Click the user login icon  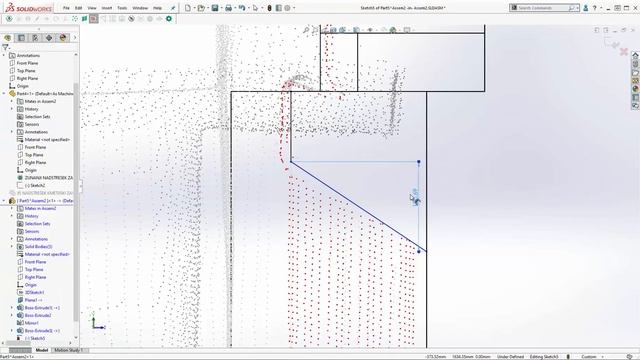(586, 8)
